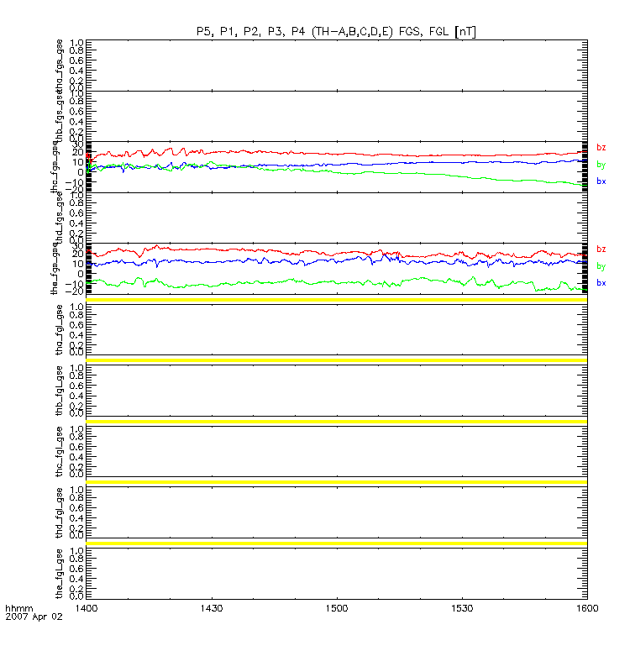Click the 1400 time axis label
The height and width of the screenshot is (672, 630).
(x=87, y=608)
